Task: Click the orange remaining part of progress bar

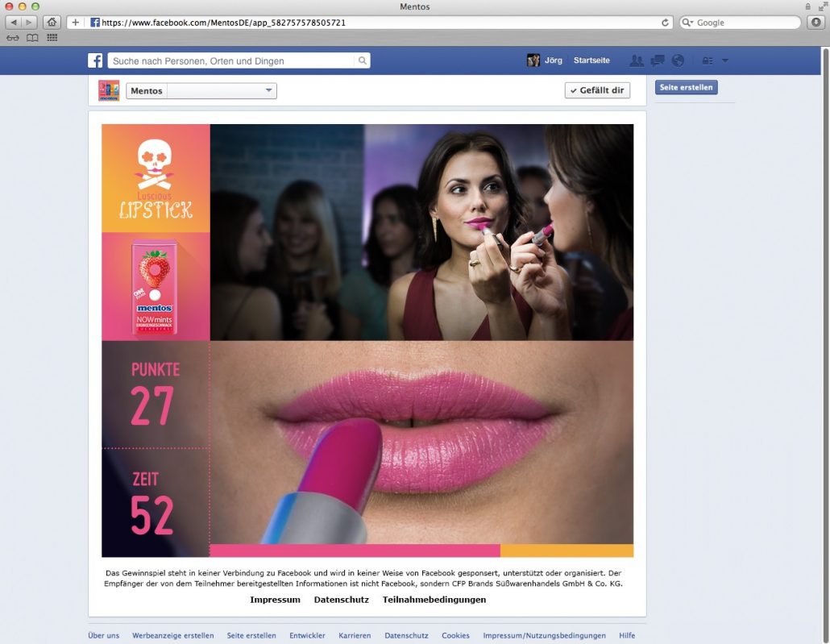Action: click(567, 551)
